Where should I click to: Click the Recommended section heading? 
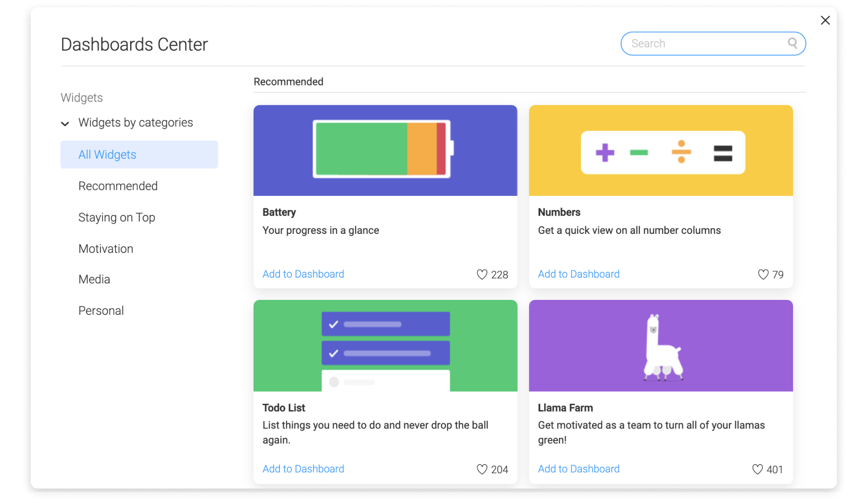[x=288, y=82]
